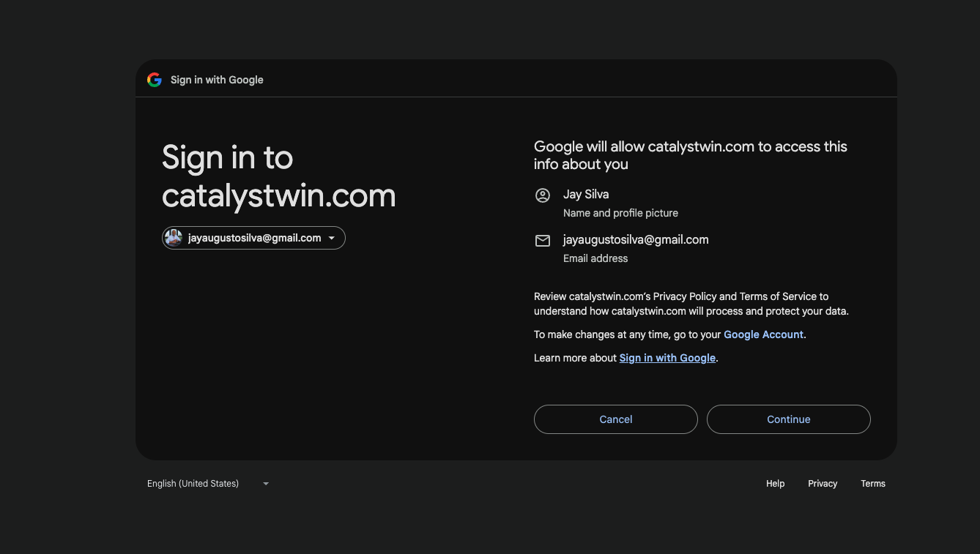This screenshot has height=554, width=980.
Task: Open the English (United States) language selector
Action: 193,484
